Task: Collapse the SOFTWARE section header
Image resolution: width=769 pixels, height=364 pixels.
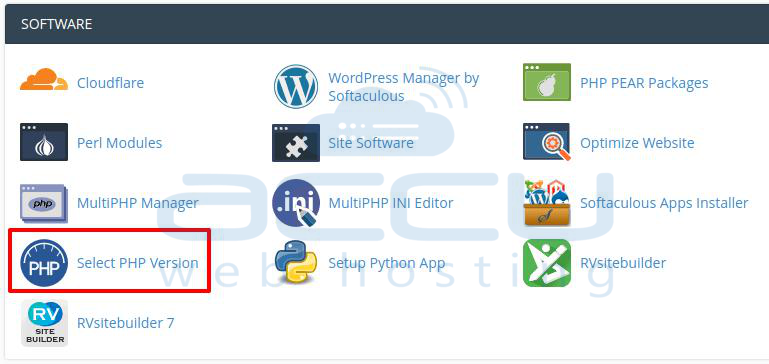Action: point(387,24)
